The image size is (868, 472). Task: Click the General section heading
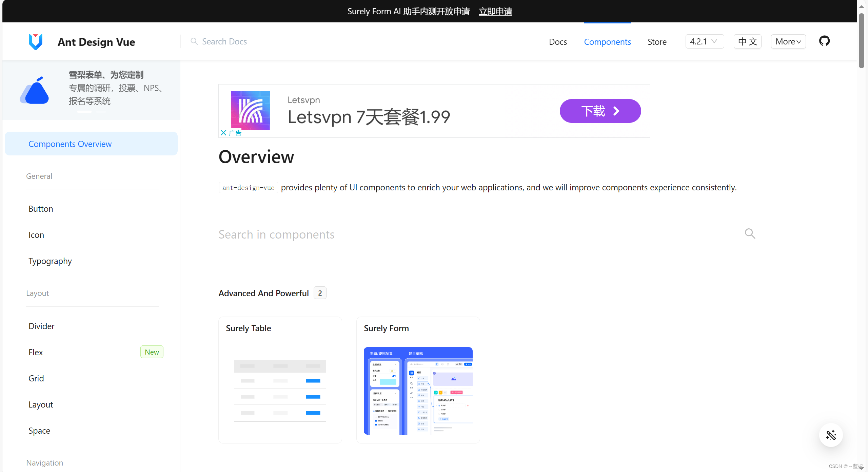pyautogui.click(x=39, y=176)
